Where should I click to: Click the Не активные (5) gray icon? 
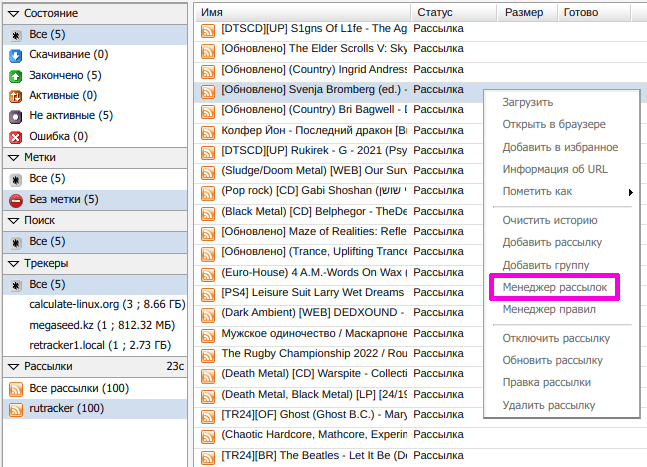tap(15, 117)
